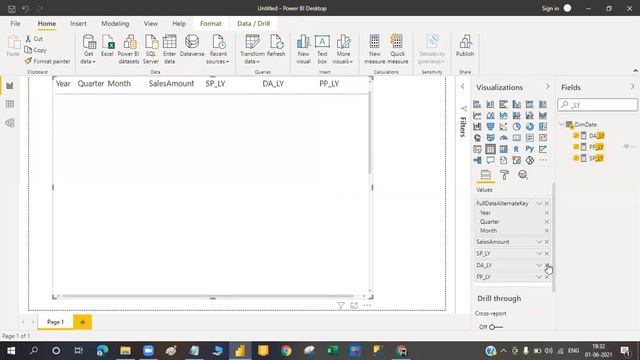This screenshot has width=640, height=360.
Task: Create a Quick measure
Action: pyautogui.click(x=397, y=49)
